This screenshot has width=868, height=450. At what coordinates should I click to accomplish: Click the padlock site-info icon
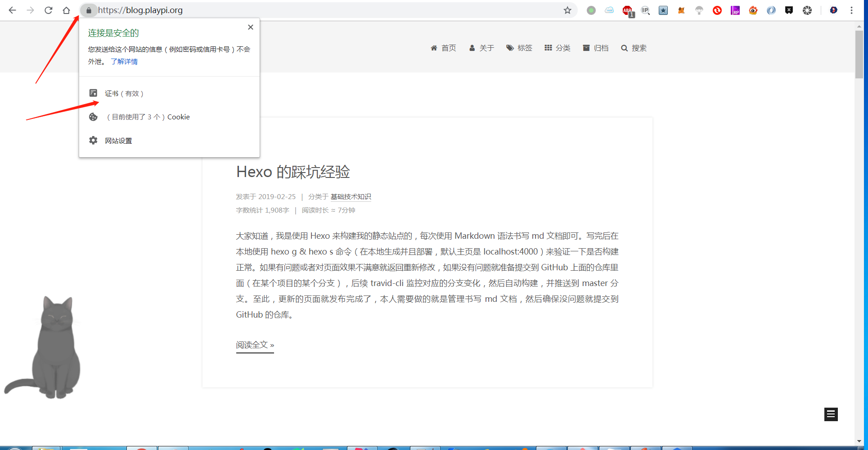point(89,10)
